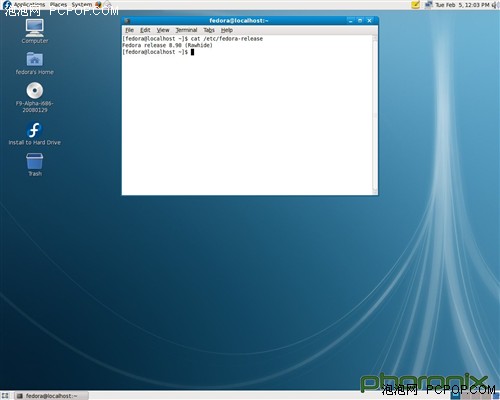Click the terminal vertical scrollbar
Image resolution: width=500 pixels, height=400 pixels.
pos(375,115)
